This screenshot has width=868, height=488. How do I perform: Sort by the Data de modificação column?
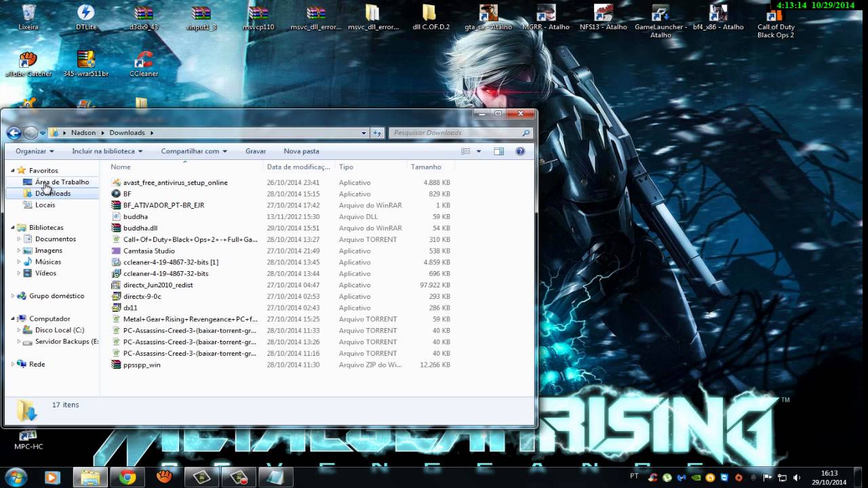point(298,167)
